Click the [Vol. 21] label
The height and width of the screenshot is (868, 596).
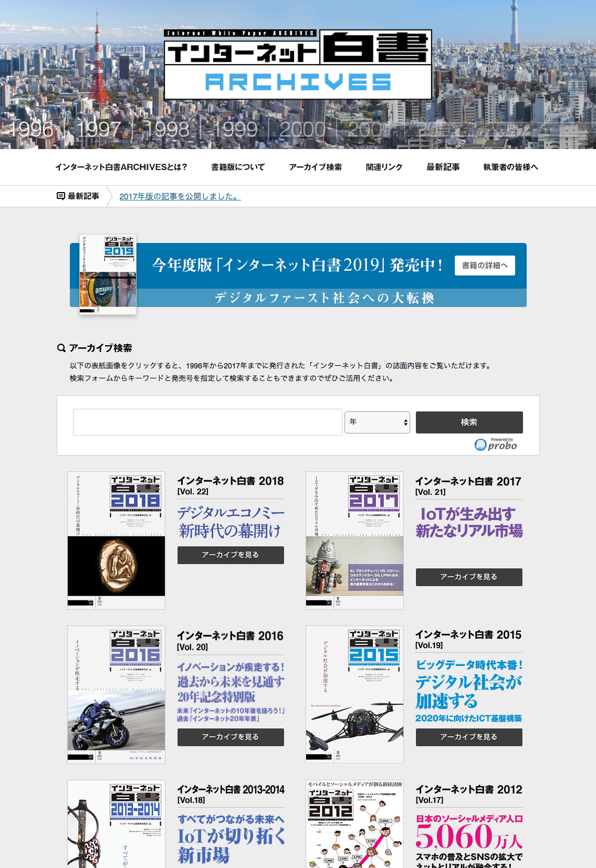pyautogui.click(x=431, y=492)
